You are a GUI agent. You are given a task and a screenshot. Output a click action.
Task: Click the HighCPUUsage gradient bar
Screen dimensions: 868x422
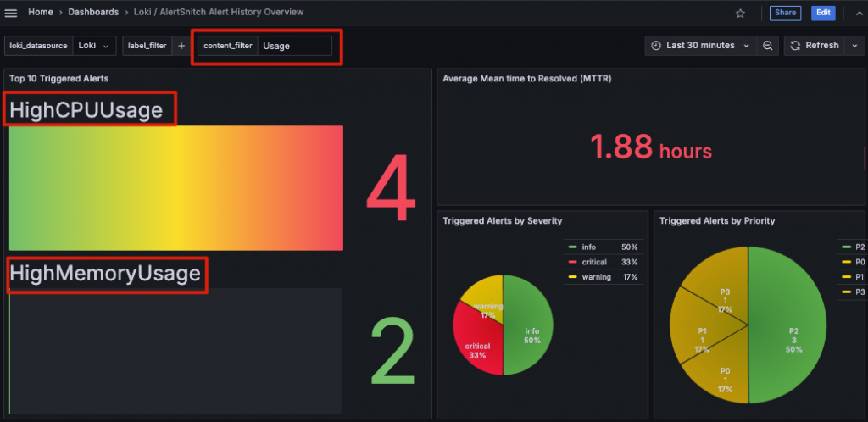[176, 188]
